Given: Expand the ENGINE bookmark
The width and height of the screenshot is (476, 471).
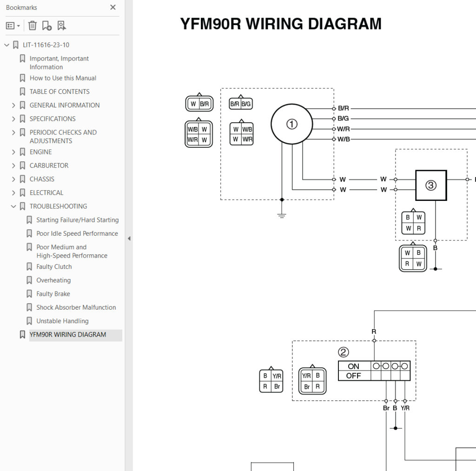Looking at the screenshot, I should tap(13, 152).
